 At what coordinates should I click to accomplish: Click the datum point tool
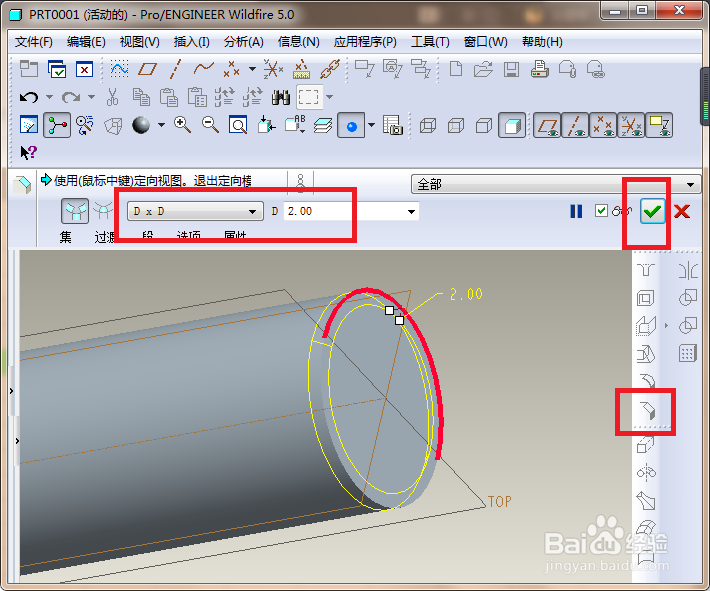231,69
